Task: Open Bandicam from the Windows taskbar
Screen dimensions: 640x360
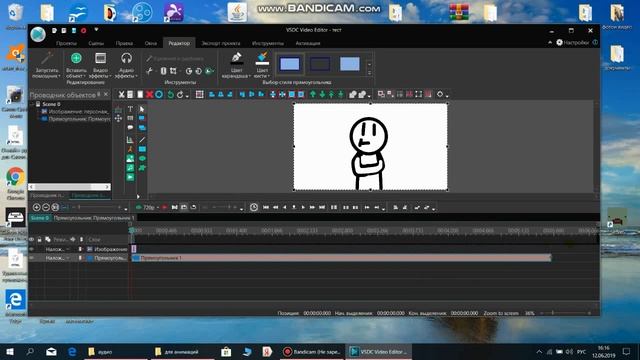Action: tap(312, 351)
